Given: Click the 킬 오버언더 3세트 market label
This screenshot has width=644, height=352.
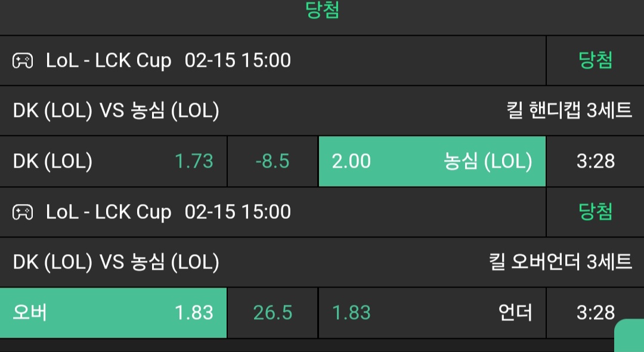Looking at the screenshot, I should click(x=560, y=263).
